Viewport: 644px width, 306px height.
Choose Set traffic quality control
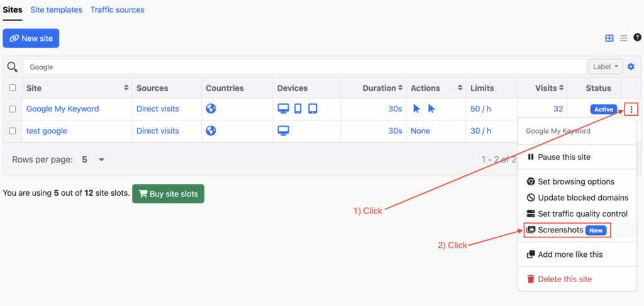click(577, 214)
